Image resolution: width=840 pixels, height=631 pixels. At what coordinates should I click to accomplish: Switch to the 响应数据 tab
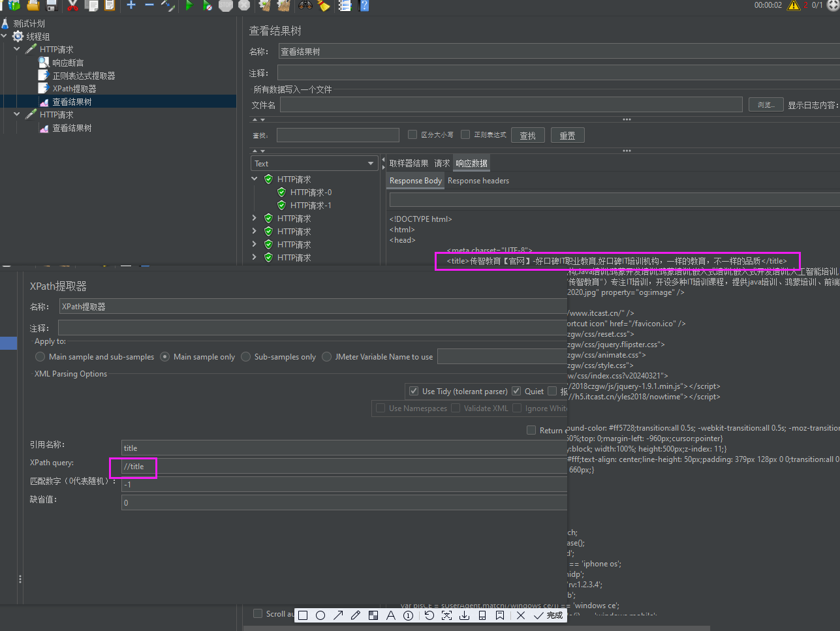coord(471,163)
